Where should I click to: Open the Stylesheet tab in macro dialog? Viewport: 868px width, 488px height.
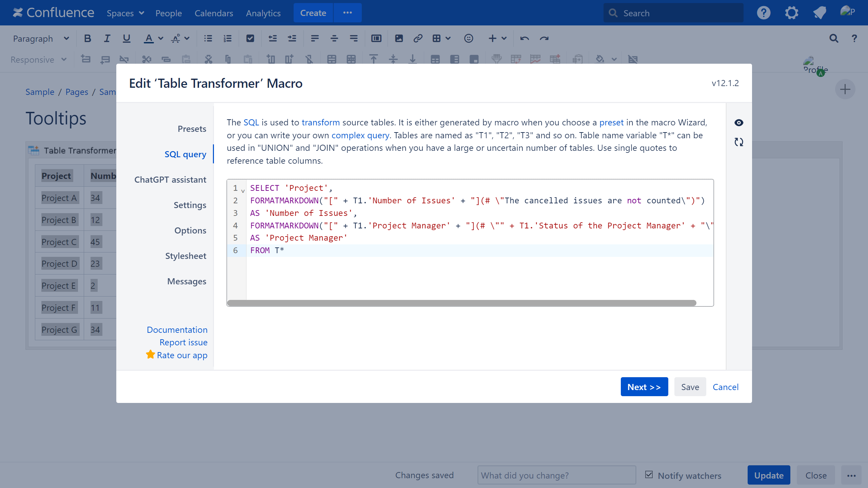click(185, 256)
